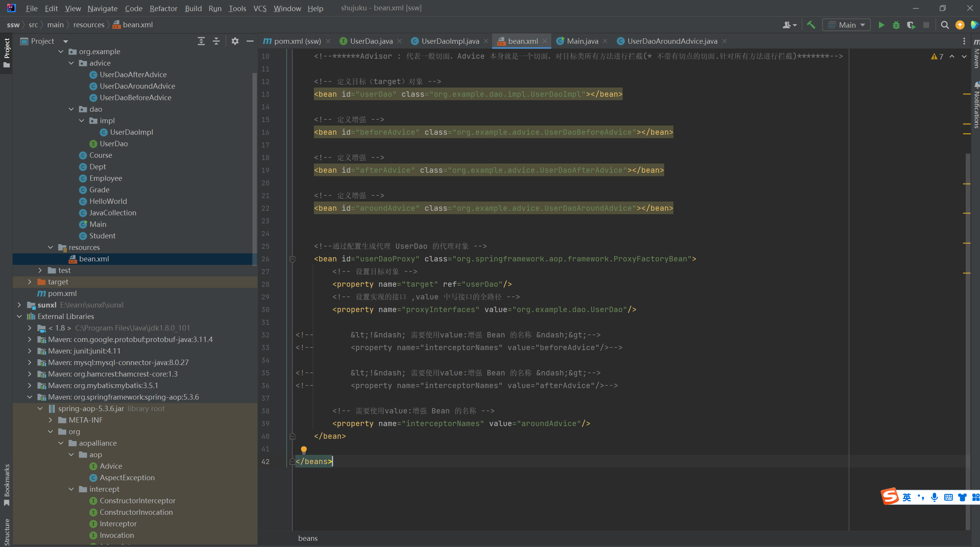The width and height of the screenshot is (980, 547).
Task: Click the Build project hammer icon
Action: click(811, 25)
